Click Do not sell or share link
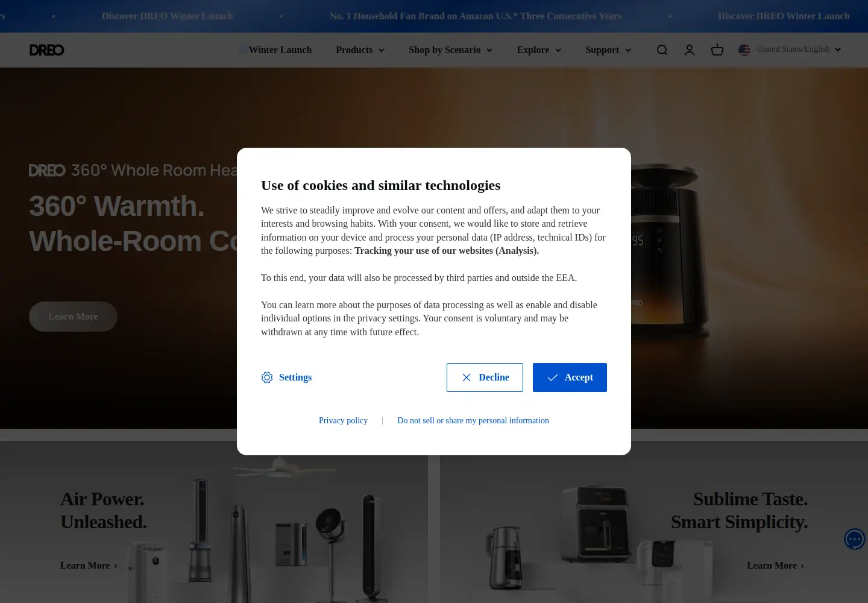868x603 pixels. tap(473, 420)
